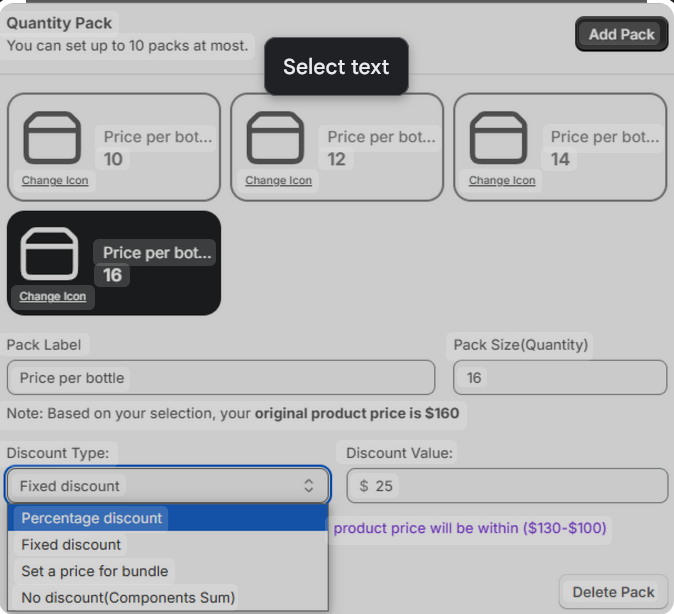The width and height of the screenshot is (674, 614).
Task: Select the pack card with quantity 10
Action: coord(114,147)
